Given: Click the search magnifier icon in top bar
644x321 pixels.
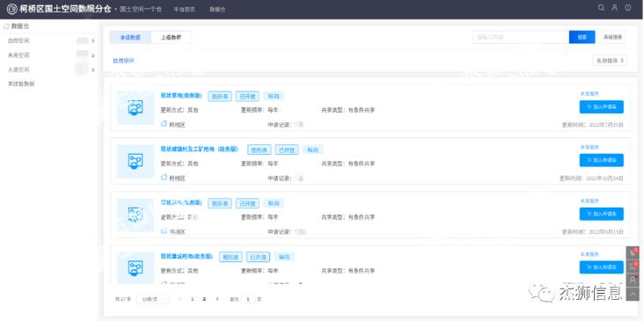Looking at the screenshot, I should pos(601,8).
